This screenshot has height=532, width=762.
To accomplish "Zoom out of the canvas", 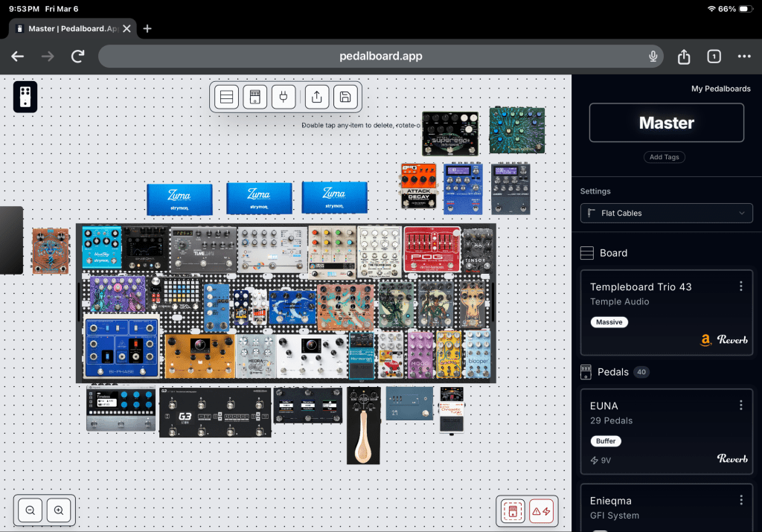I will 31,510.
